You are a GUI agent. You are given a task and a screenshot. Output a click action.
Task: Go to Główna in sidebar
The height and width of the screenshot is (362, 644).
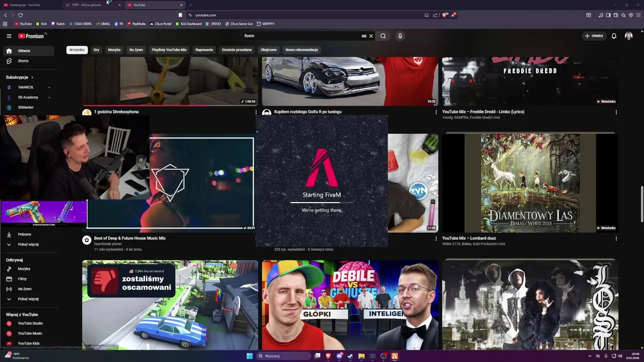[29, 51]
